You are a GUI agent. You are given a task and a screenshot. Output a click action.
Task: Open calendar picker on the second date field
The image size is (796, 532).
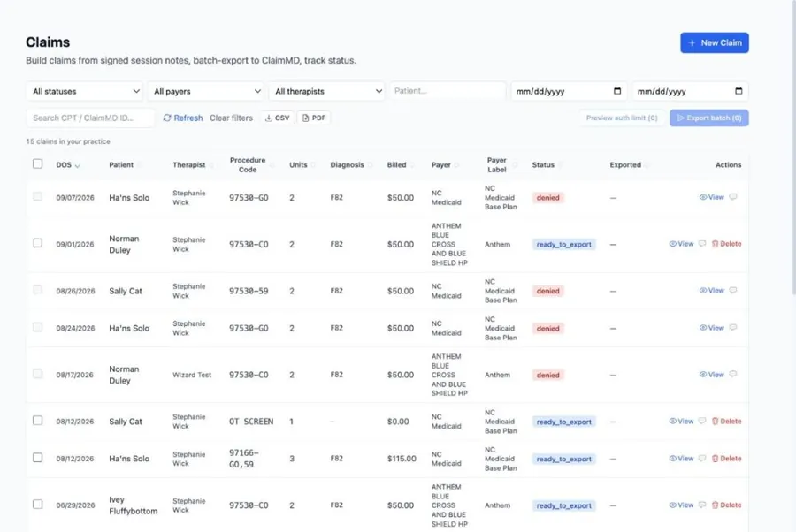pos(739,91)
